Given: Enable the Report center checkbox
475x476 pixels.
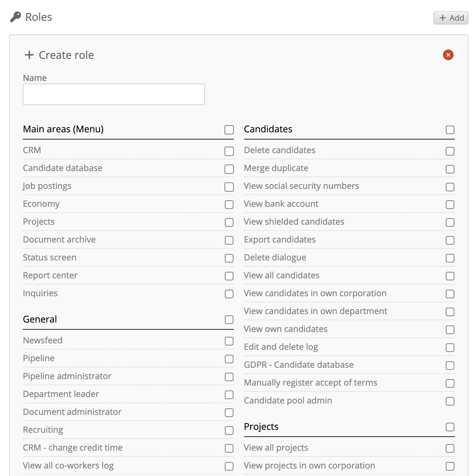Looking at the screenshot, I should click(x=229, y=276).
